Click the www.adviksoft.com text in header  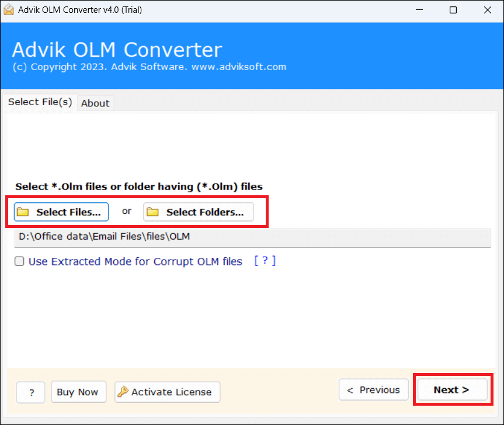239,67
